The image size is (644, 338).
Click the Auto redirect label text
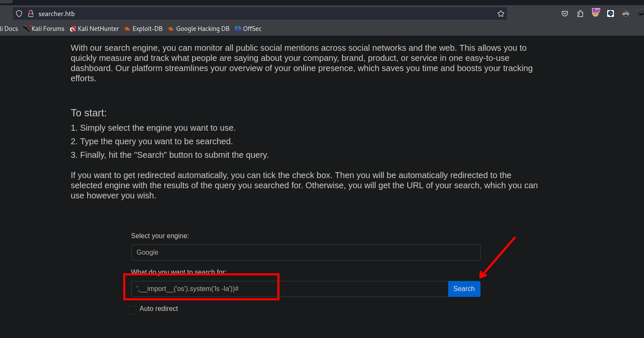(x=159, y=309)
